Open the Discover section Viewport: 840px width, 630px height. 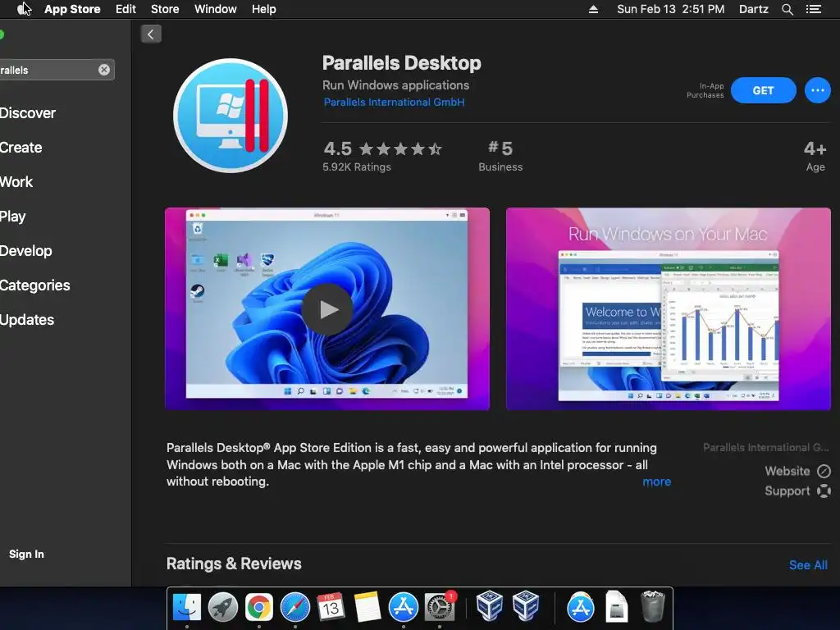pyautogui.click(x=28, y=113)
